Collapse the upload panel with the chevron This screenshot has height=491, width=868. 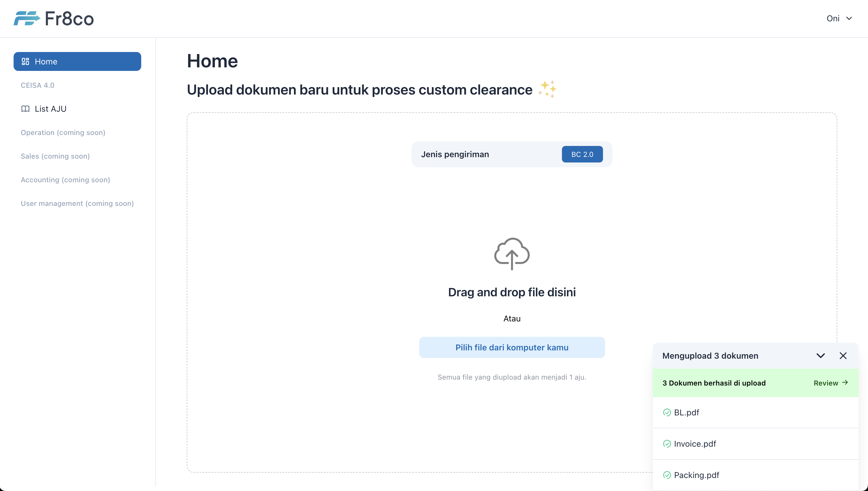tap(820, 356)
